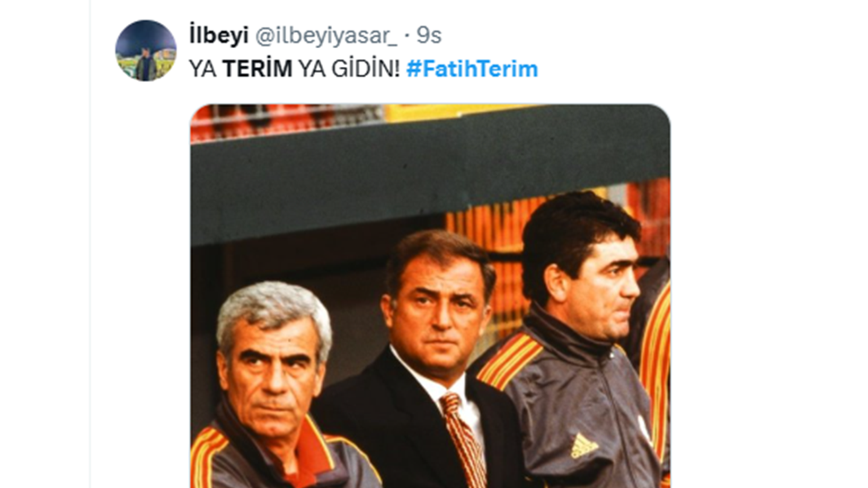Image resolution: width=868 pixels, height=488 pixels.
Task: Open the tweet via the 9s timestamp
Action: (x=429, y=36)
